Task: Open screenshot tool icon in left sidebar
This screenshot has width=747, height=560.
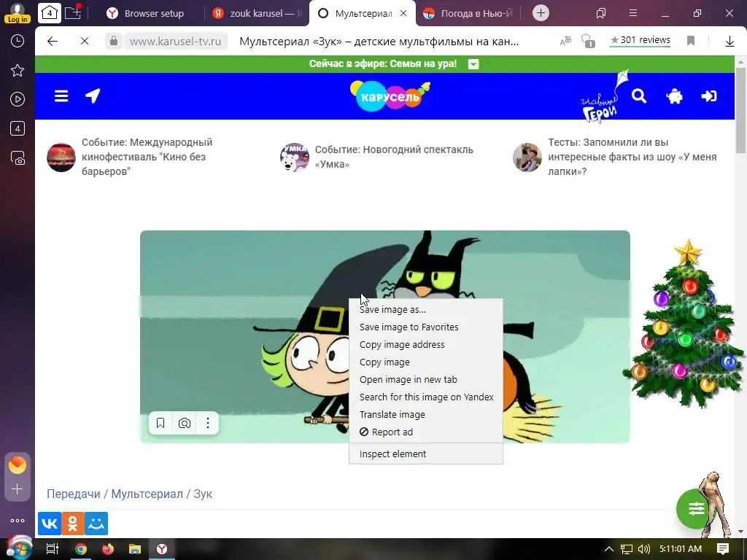Action: [18, 157]
